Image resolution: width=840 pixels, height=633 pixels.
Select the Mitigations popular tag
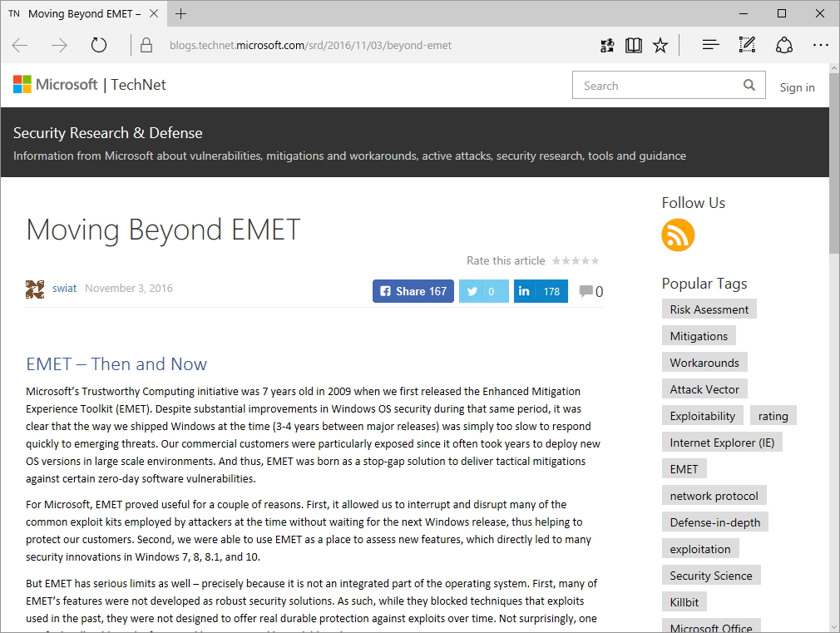(x=699, y=336)
